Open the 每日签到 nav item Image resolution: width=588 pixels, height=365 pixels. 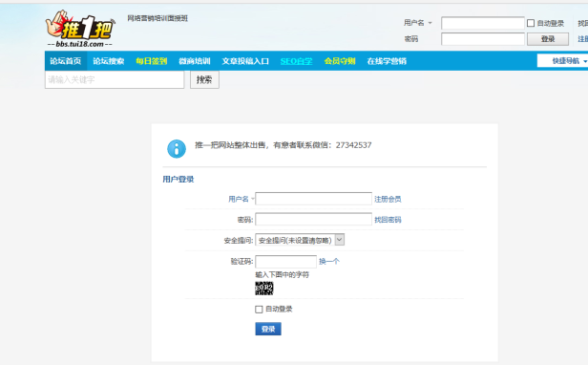[x=151, y=61]
